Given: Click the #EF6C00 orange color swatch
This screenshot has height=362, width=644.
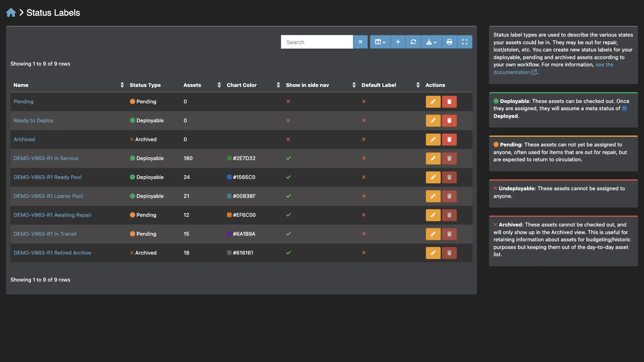Looking at the screenshot, I should pos(229,215).
